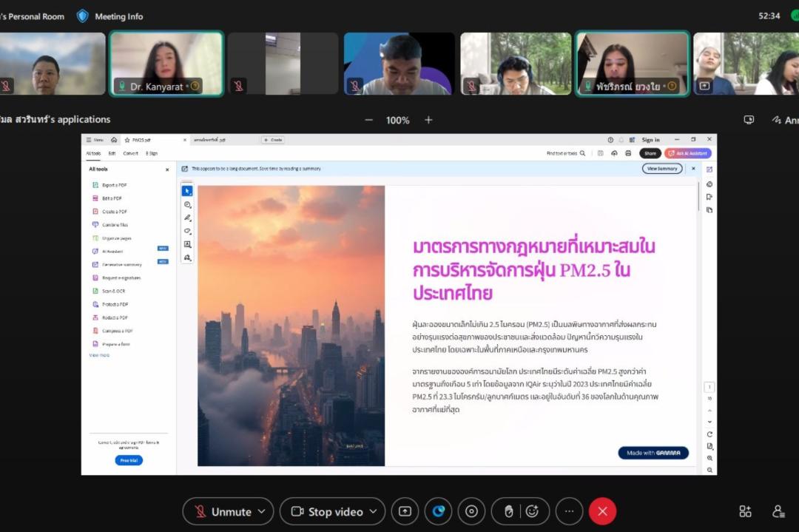
Task: Open the participants panel icon
Action: 778,511
